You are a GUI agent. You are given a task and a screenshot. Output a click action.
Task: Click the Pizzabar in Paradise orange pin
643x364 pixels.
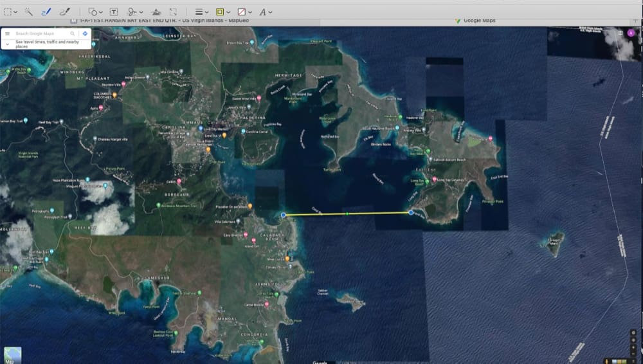tap(250, 206)
